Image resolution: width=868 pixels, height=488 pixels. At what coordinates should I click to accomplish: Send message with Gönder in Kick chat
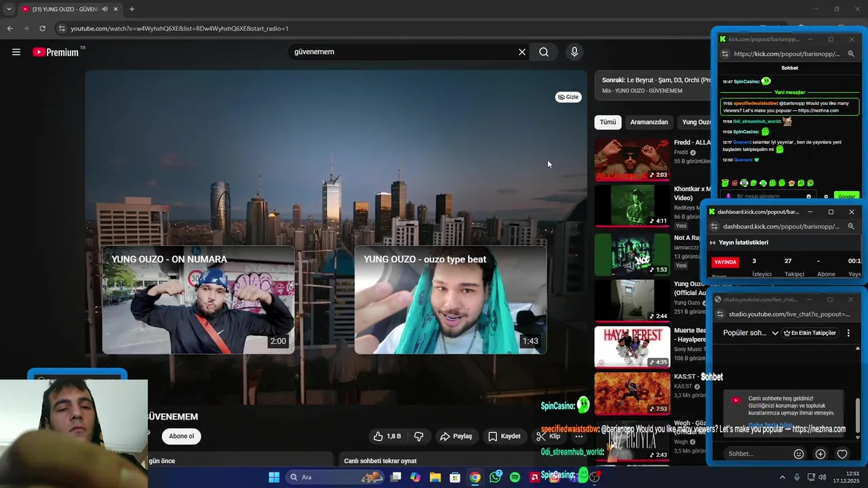point(846,197)
